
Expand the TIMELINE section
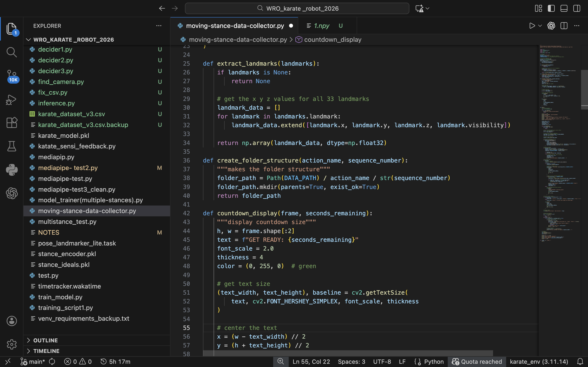tap(46, 351)
